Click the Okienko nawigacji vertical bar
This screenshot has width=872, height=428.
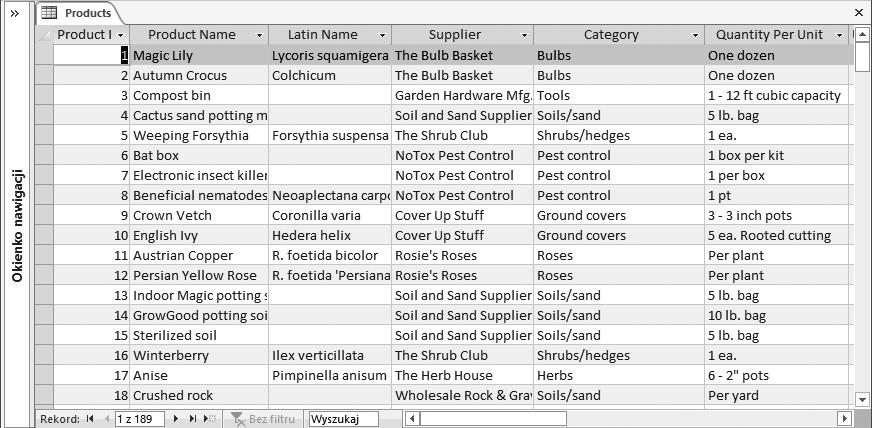18,225
